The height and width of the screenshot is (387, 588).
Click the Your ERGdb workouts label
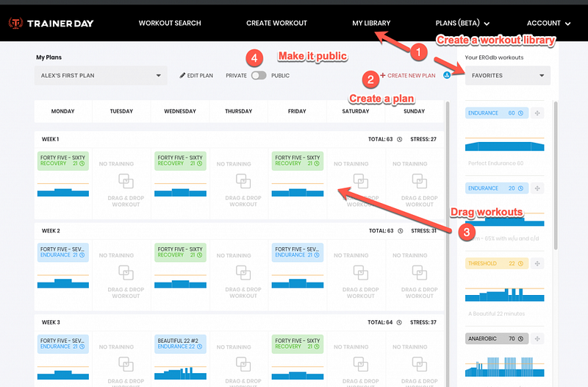(494, 57)
